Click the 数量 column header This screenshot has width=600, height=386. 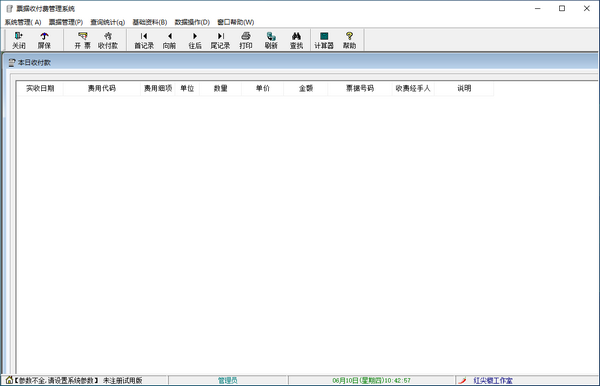pos(220,88)
